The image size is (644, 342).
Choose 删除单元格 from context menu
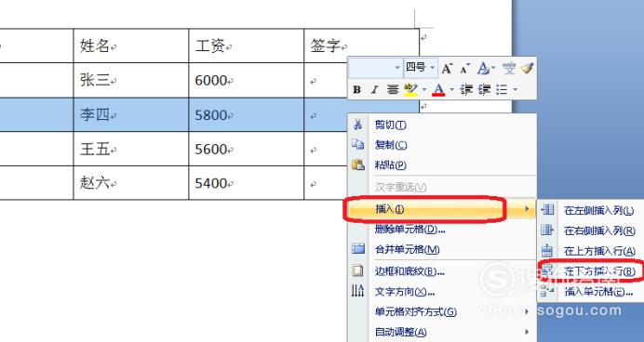(x=442, y=230)
